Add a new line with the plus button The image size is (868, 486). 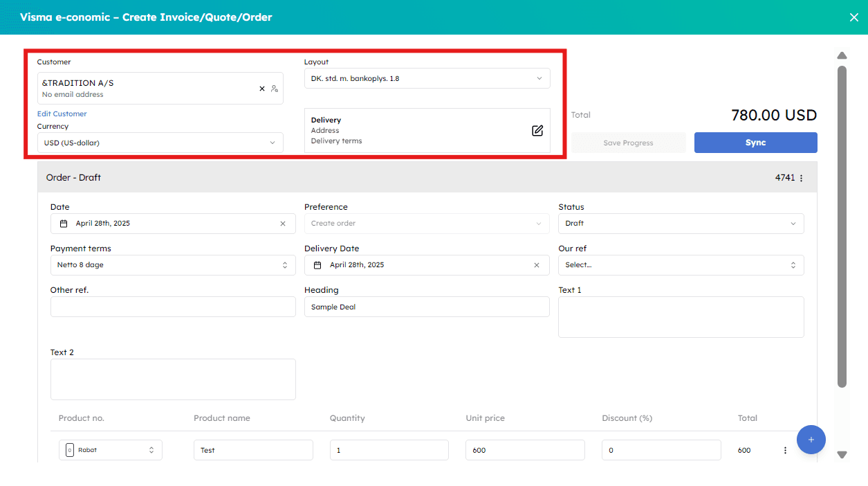point(811,440)
